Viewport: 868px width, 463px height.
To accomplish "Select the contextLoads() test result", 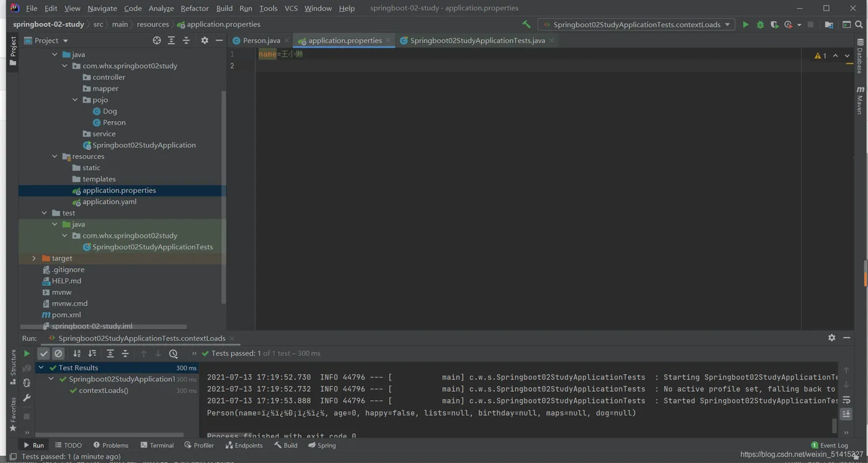I will (104, 390).
